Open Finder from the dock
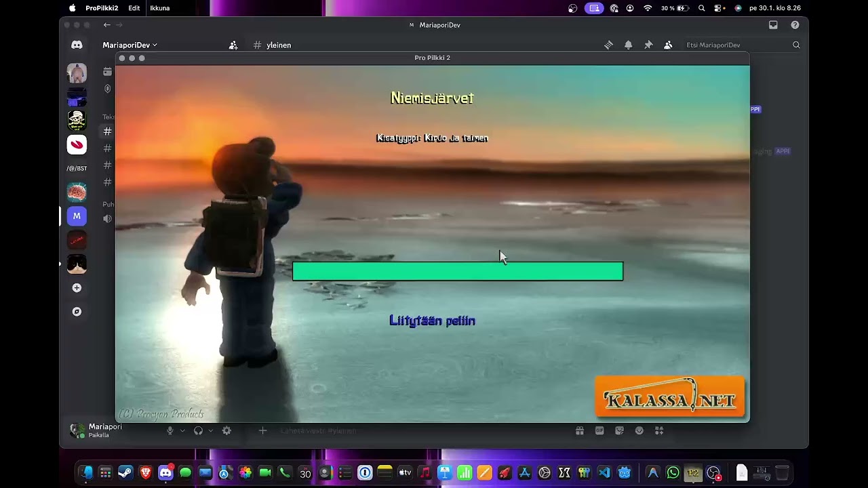 pyautogui.click(x=86, y=472)
